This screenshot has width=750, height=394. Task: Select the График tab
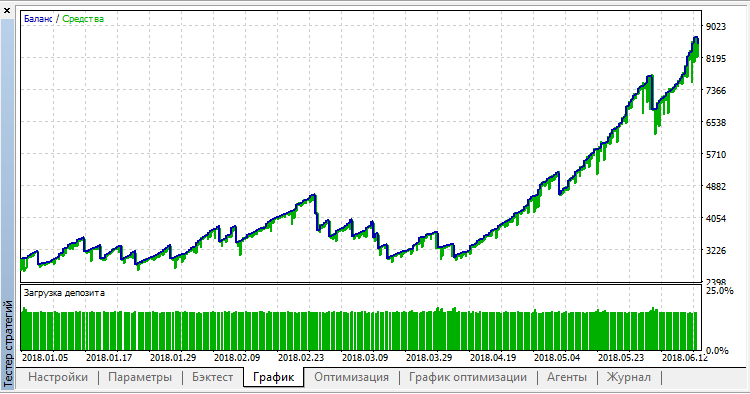(273, 377)
